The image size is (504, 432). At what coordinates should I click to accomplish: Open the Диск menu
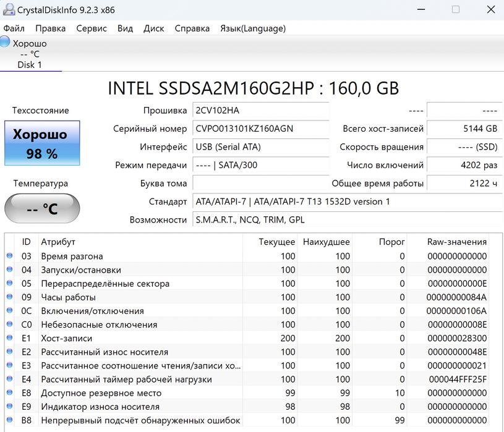153,28
